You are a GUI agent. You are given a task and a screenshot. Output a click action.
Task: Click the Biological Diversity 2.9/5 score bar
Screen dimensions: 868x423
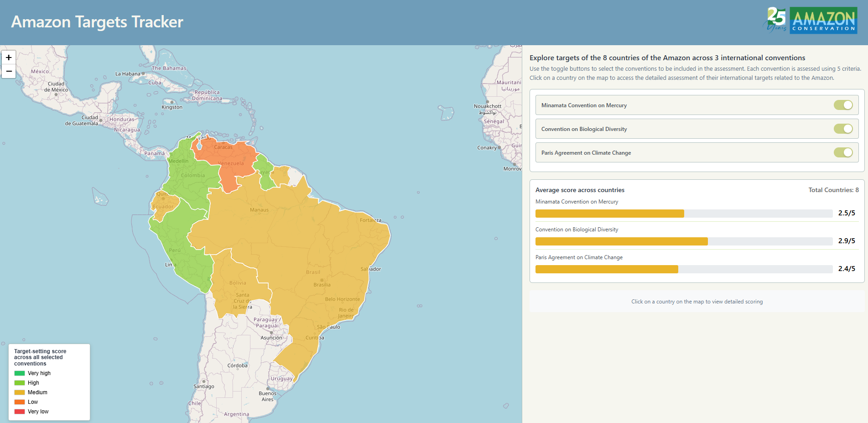coord(683,241)
